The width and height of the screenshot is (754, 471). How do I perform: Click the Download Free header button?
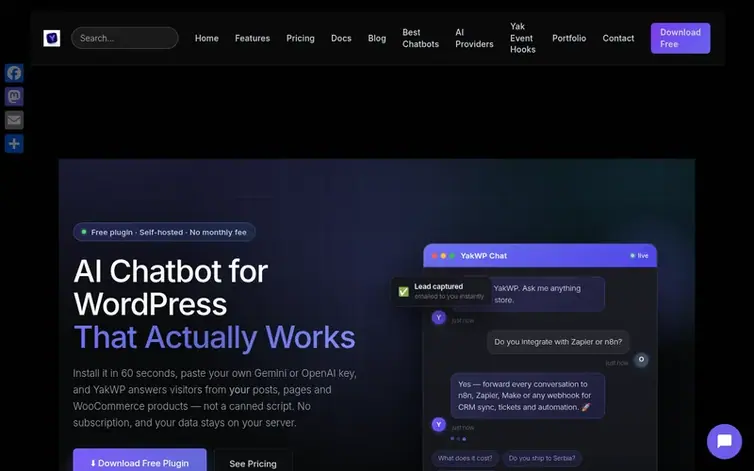680,38
